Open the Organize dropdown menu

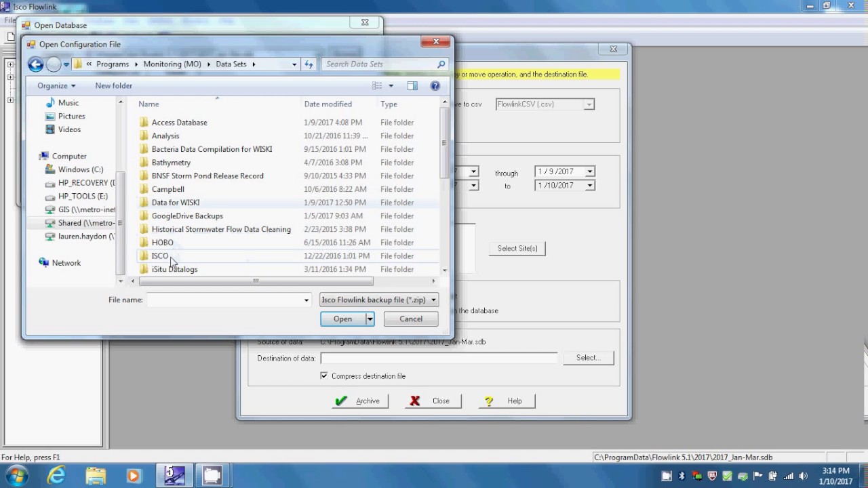56,86
